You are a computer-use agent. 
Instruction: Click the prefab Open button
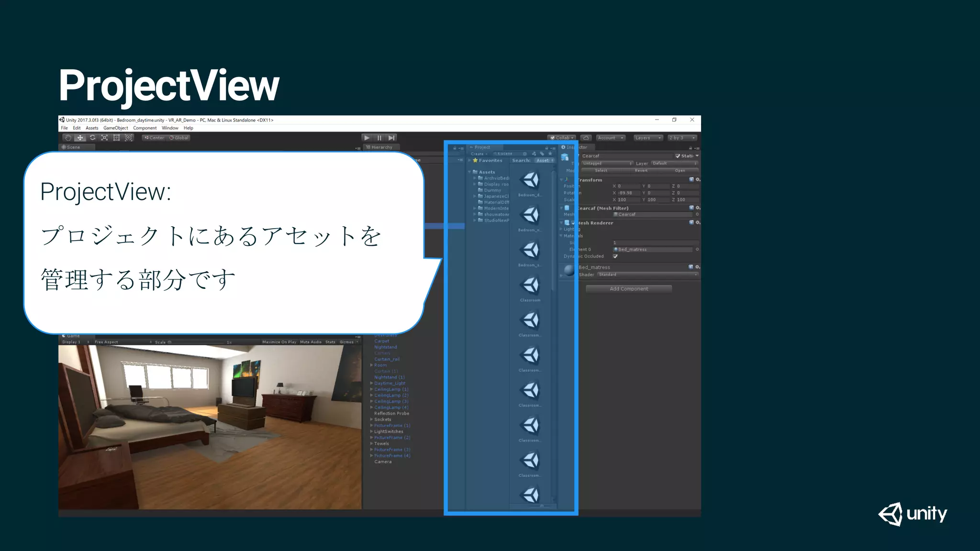click(x=680, y=171)
